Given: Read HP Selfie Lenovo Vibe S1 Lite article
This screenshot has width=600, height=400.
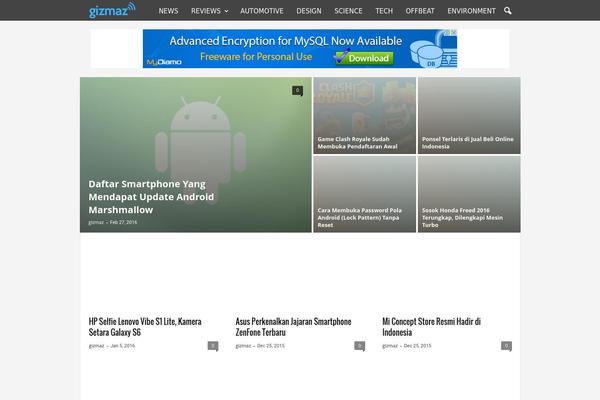Looking at the screenshot, I should (x=145, y=327).
